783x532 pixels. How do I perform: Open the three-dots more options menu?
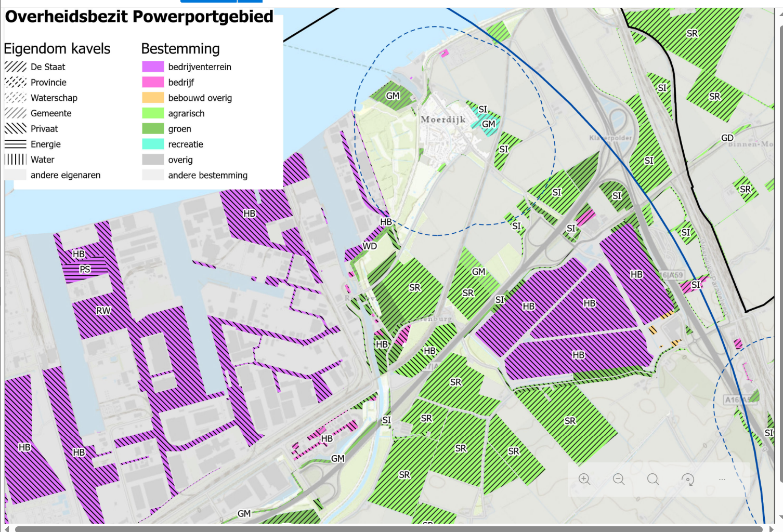[722, 479]
